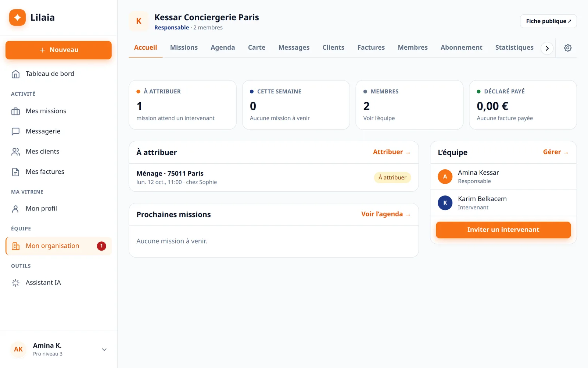View the Abonnement tab
Screen dimensions: 588x368
[x=462, y=47]
